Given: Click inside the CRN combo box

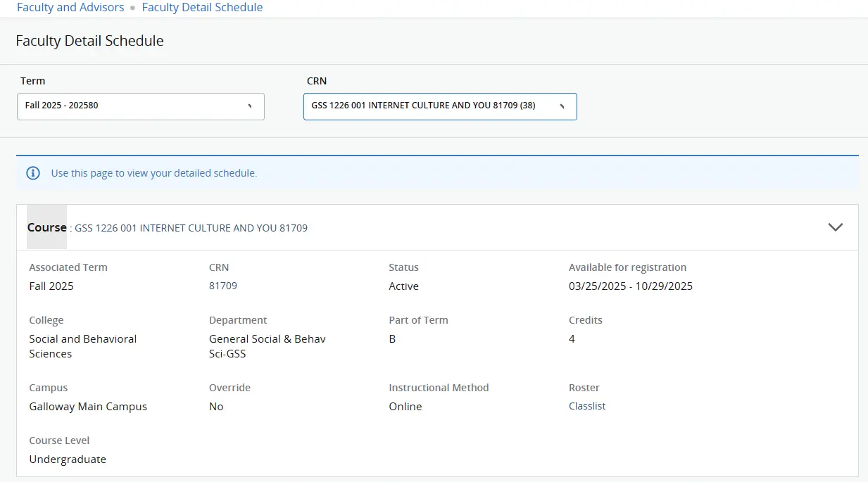Looking at the screenshot, I should 422,106.
